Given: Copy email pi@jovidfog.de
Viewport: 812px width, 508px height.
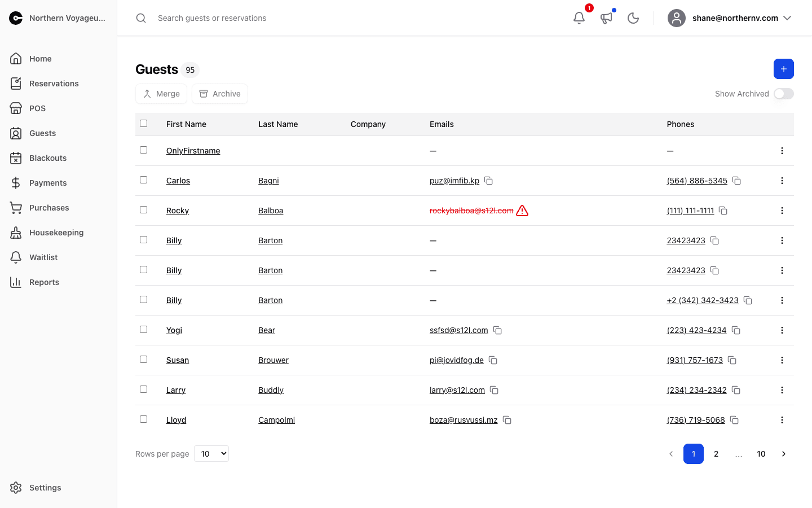Looking at the screenshot, I should click(x=493, y=360).
